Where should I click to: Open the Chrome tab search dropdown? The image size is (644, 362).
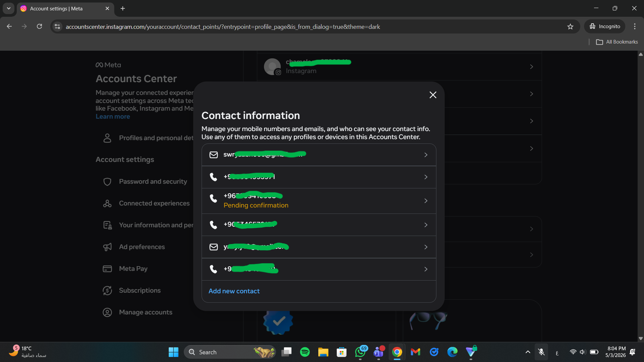9,8
